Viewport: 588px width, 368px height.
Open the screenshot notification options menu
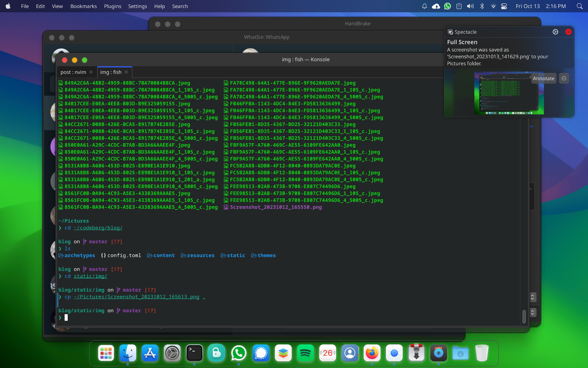click(564, 79)
